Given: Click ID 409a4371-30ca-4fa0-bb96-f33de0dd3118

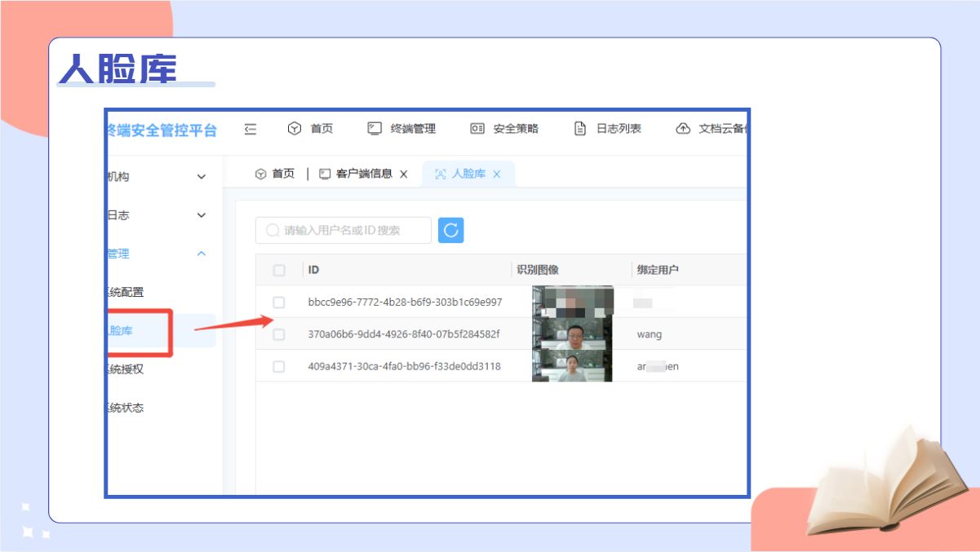Looking at the screenshot, I should coord(405,367).
